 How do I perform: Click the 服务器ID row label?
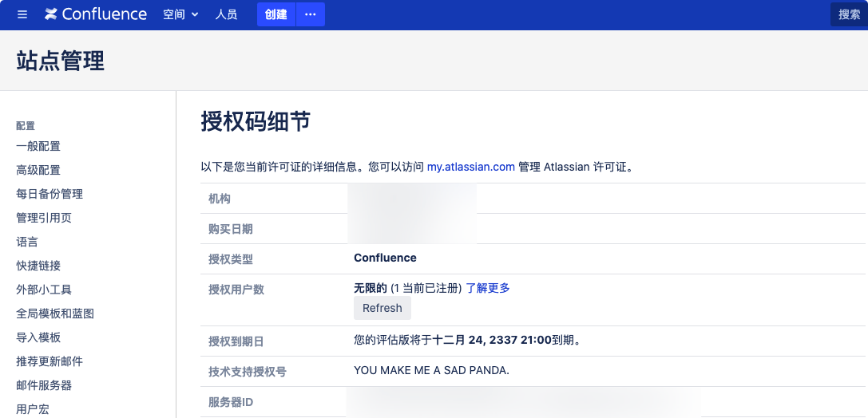coord(231,402)
